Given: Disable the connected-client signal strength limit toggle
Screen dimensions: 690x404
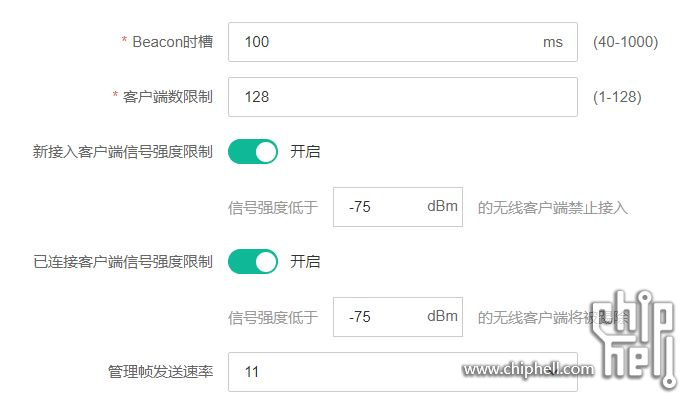Looking at the screenshot, I should pos(253,262).
